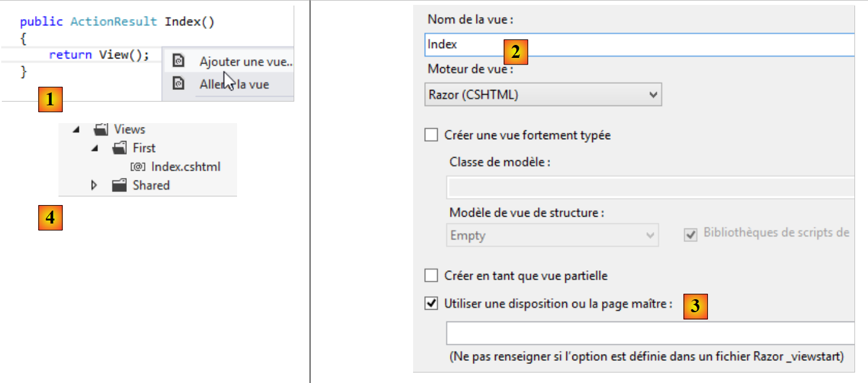Click the icon beside 'Ajouter une vue'
Screen dimensions: 868x383
click(179, 61)
